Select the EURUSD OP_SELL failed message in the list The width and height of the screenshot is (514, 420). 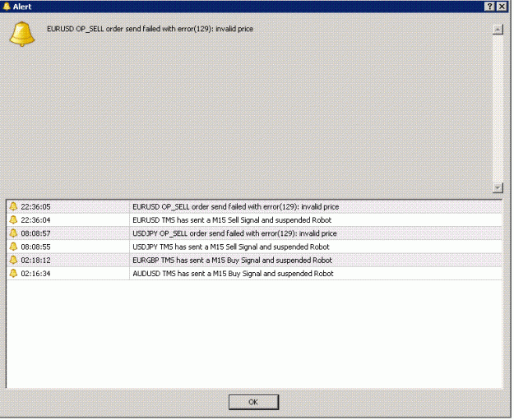(237, 208)
